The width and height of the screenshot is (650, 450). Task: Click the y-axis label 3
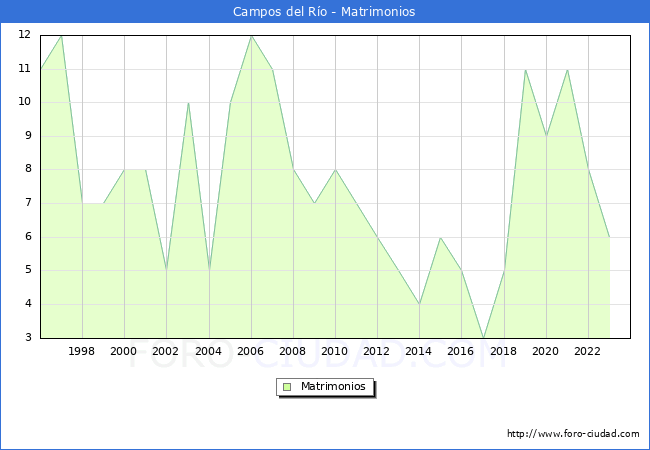[x=28, y=337]
